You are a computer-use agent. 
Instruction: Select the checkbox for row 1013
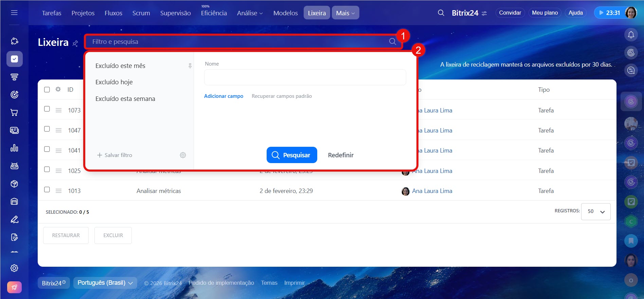[47, 190]
